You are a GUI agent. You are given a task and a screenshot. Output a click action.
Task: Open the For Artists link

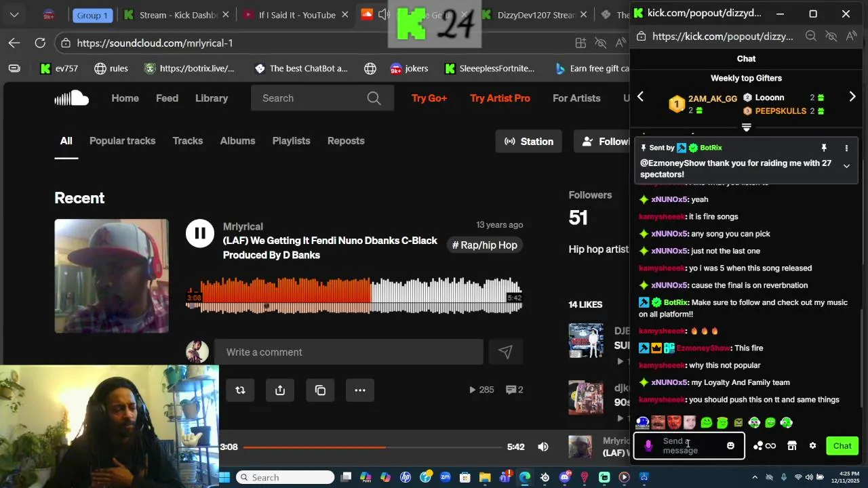(576, 98)
